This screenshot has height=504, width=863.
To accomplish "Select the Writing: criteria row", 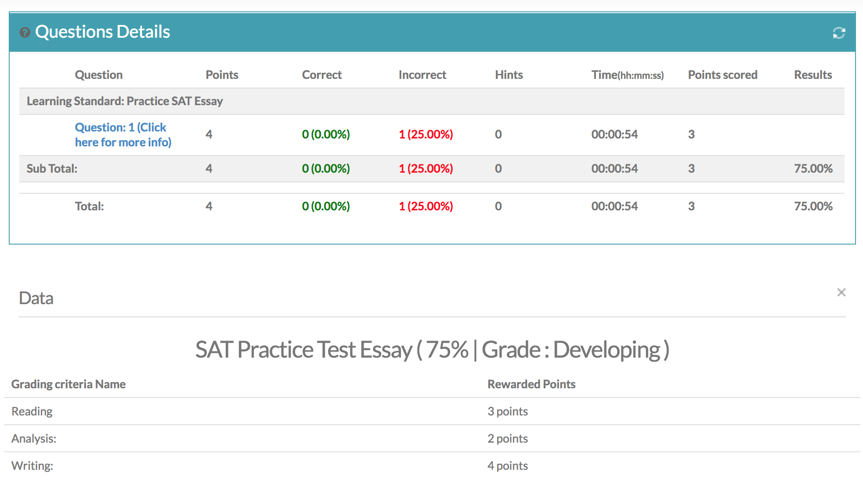I will pyautogui.click(x=432, y=466).
